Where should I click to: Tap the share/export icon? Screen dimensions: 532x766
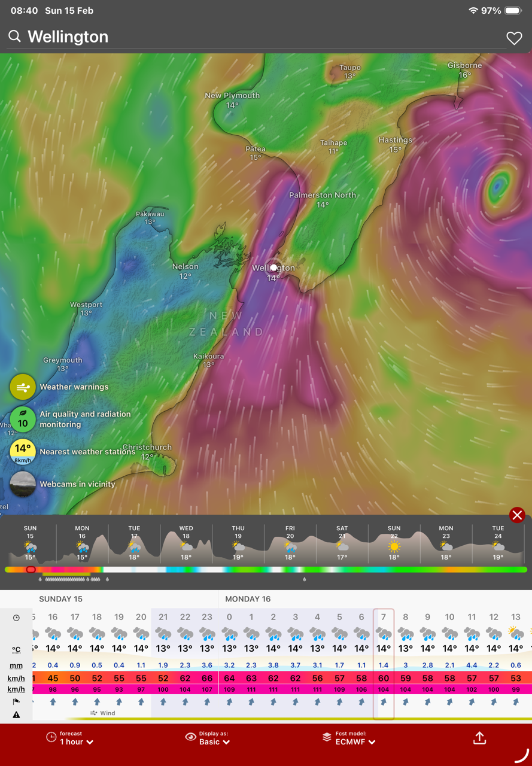coord(479,738)
